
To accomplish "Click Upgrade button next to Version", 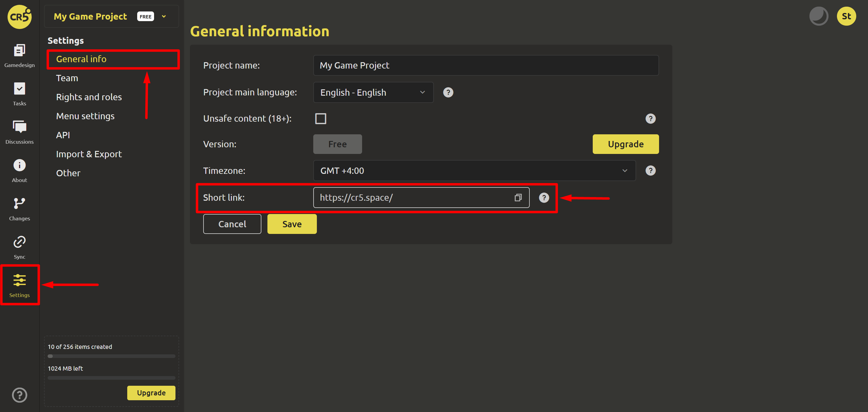I will (625, 144).
